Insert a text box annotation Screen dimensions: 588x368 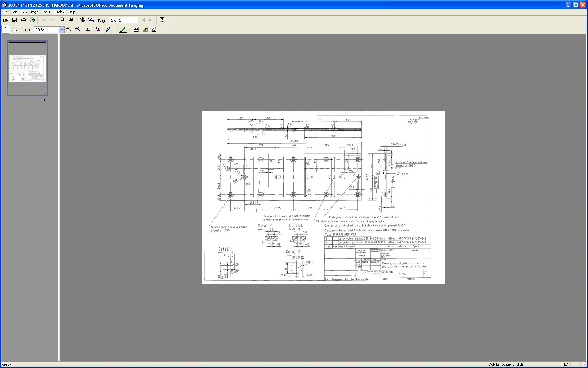click(x=136, y=29)
